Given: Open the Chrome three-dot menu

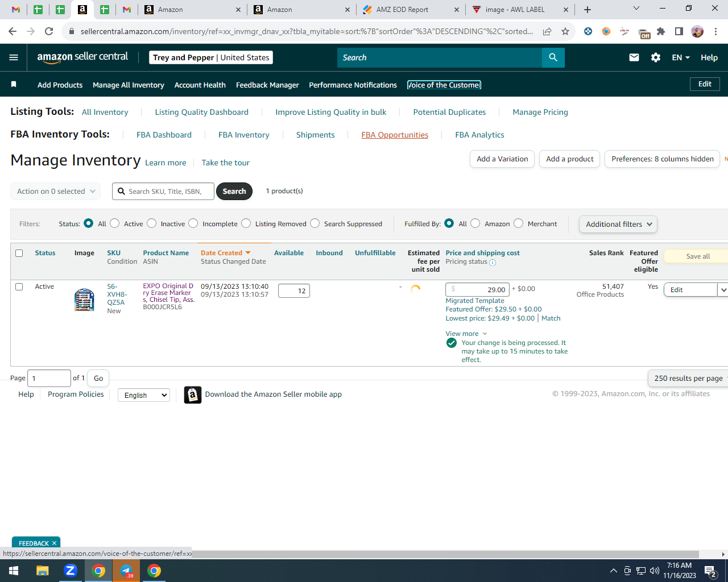Looking at the screenshot, I should pyautogui.click(x=716, y=31).
